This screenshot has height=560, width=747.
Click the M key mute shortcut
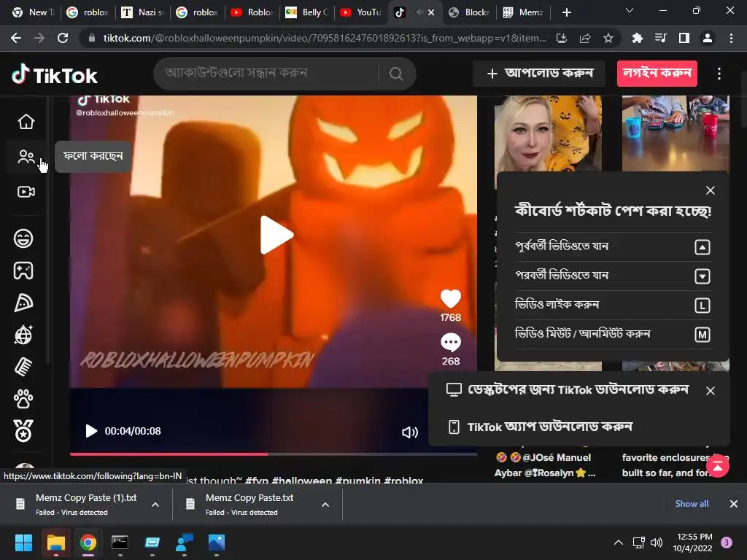tap(703, 335)
